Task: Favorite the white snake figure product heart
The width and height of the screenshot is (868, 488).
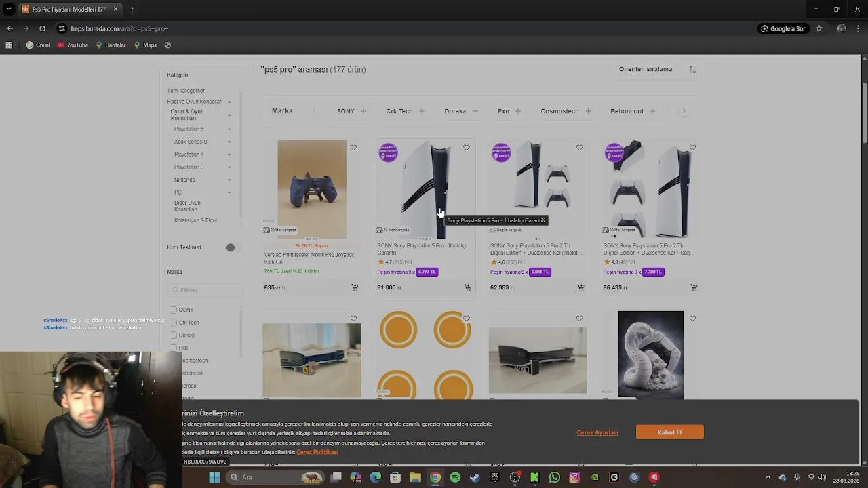Action: pos(692,319)
